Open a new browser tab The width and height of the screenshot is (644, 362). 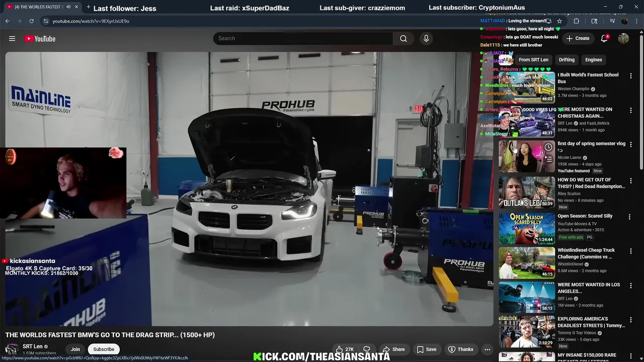coord(89,7)
